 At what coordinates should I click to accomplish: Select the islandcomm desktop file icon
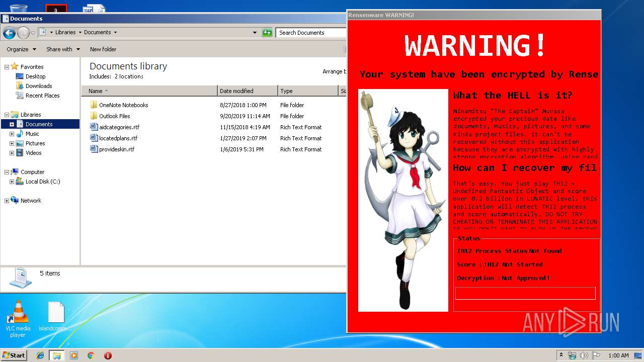pyautogui.click(x=56, y=317)
